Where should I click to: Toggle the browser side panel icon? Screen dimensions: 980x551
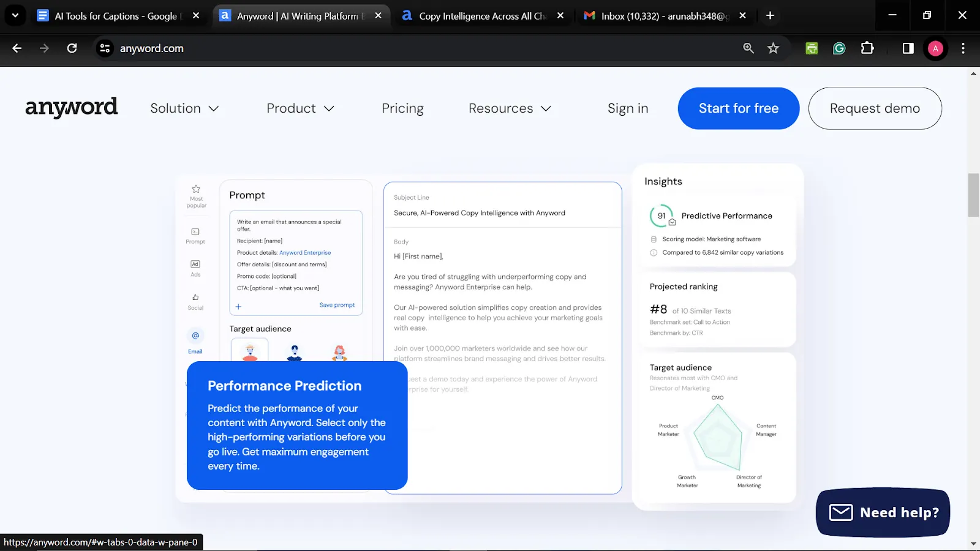tap(908, 48)
